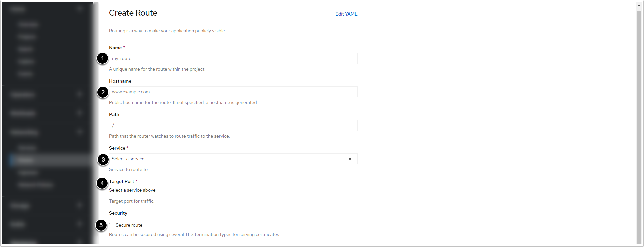Screen dimensions: 644x247
Task: Click the "Create Route" page heading
Action: (133, 13)
